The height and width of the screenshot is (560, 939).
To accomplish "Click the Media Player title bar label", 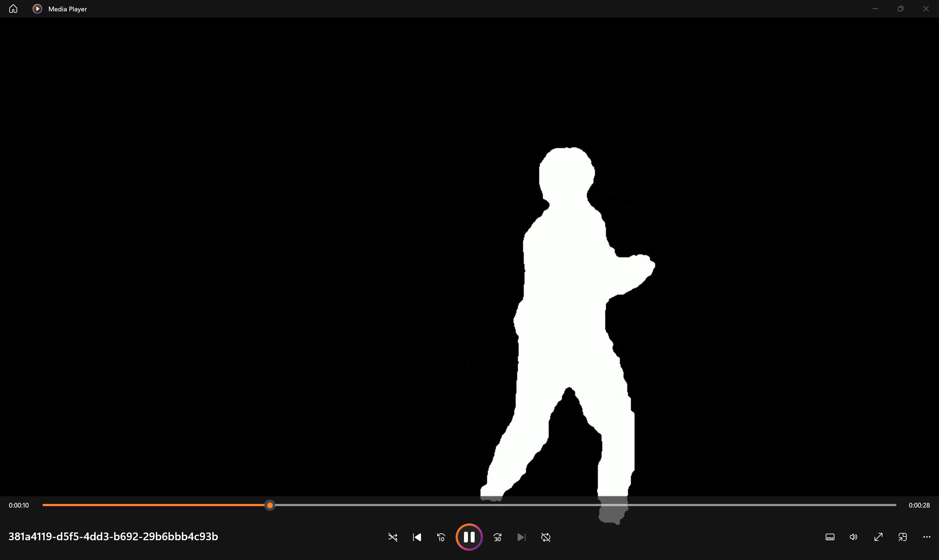I will click(x=67, y=9).
